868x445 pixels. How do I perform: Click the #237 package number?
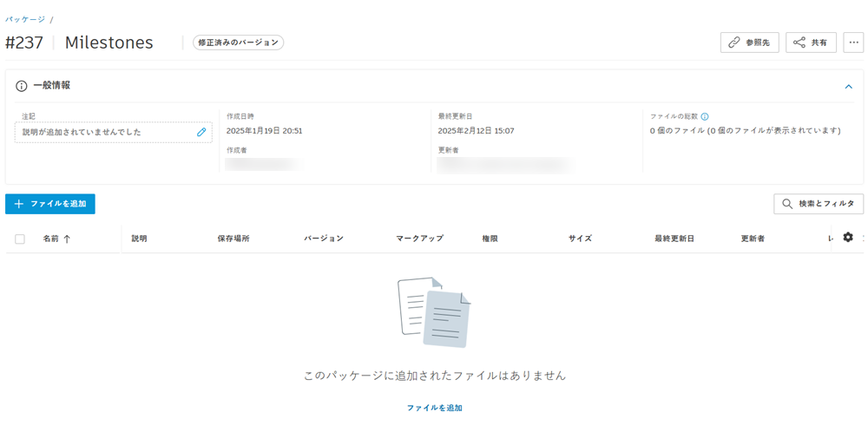point(24,43)
